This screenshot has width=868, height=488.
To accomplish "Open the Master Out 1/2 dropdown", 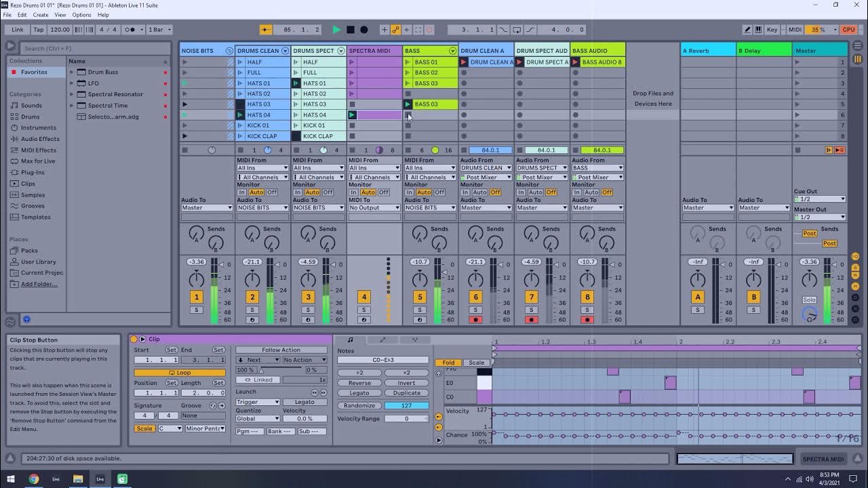I will [820, 218].
